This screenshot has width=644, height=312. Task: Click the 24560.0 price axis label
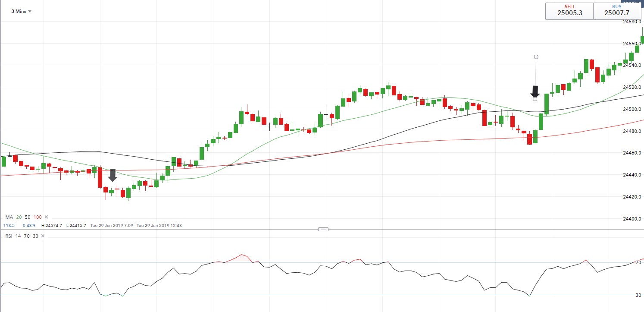(633, 44)
